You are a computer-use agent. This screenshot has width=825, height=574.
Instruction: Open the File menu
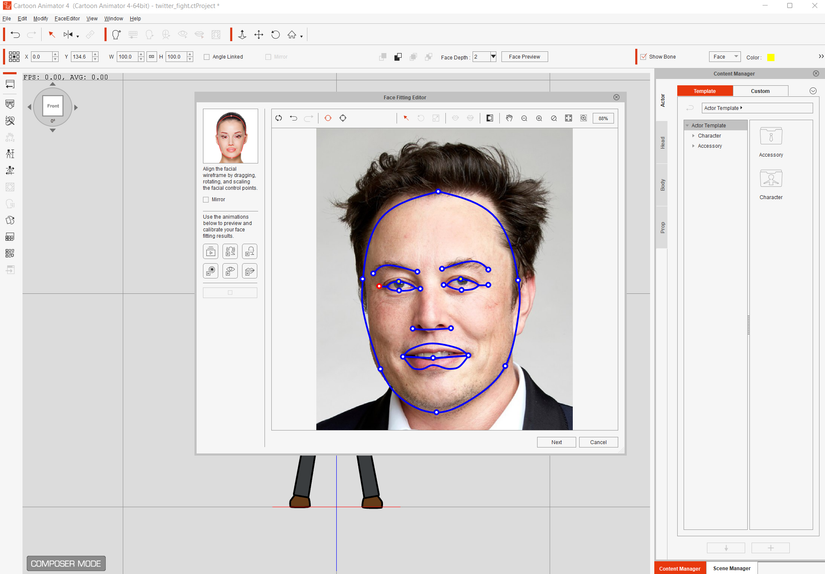pyautogui.click(x=7, y=18)
